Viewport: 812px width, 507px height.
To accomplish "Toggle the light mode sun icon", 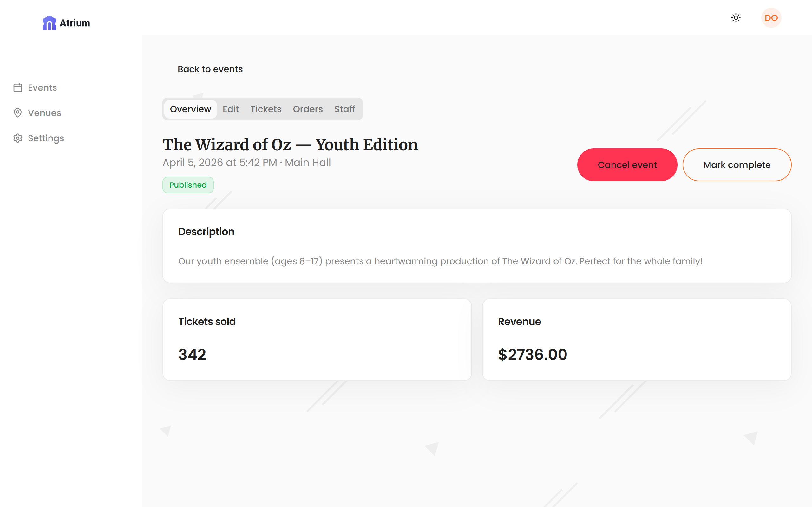I will 736,18.
